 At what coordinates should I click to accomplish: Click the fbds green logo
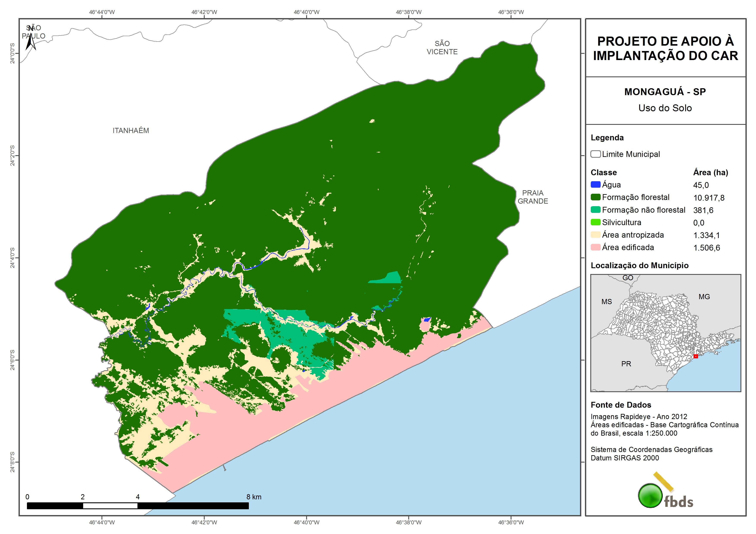click(x=650, y=495)
